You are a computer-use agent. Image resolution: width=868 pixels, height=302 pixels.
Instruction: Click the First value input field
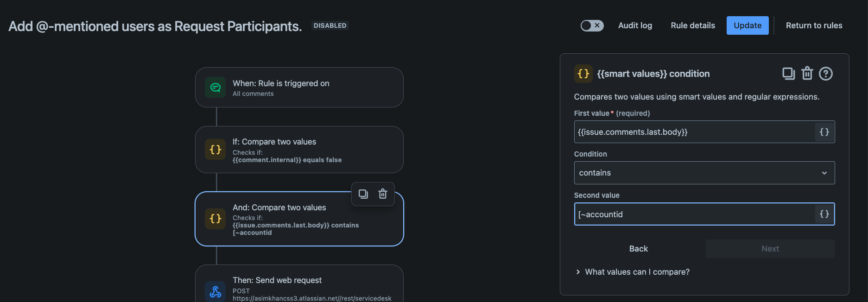(694, 132)
